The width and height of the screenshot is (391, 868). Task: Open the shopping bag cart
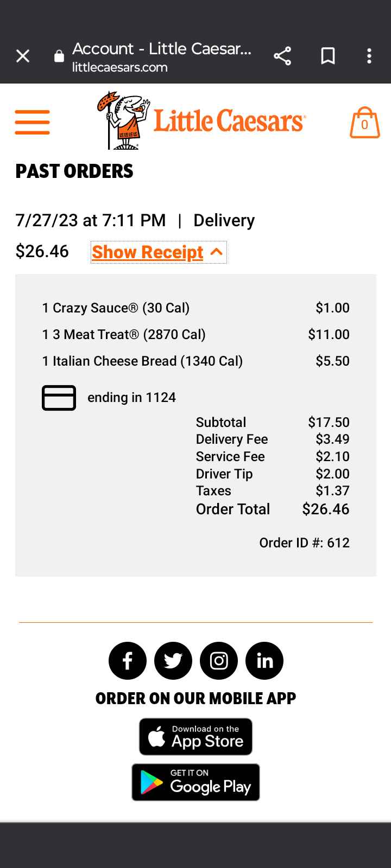(x=364, y=123)
